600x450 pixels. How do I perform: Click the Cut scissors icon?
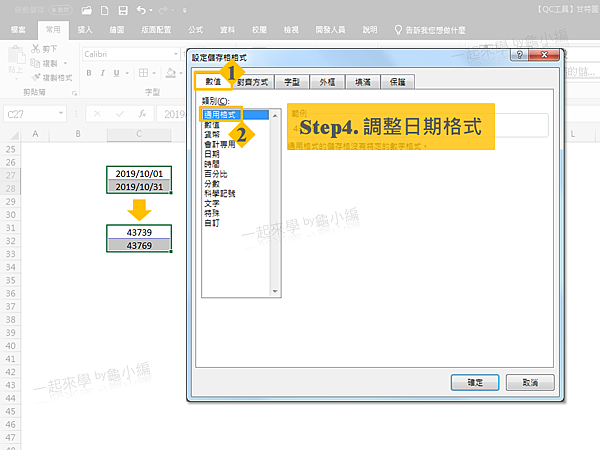tap(36, 49)
